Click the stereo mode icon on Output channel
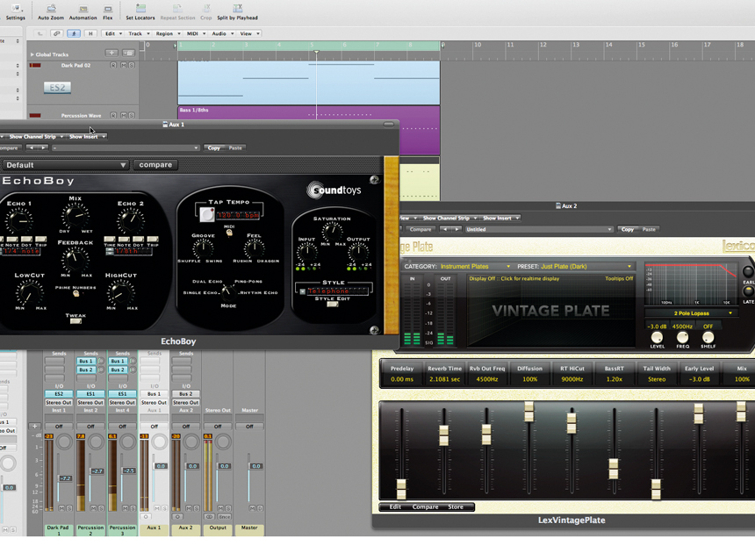This screenshot has height=560, width=755. tap(210, 517)
